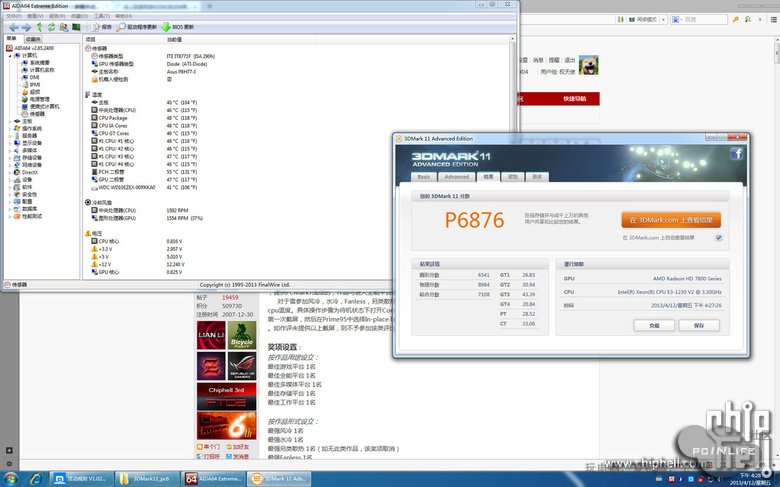Screen dimensions: 780x487
Task: Click the green up-level arrow in AIDA64
Action: click(39, 27)
